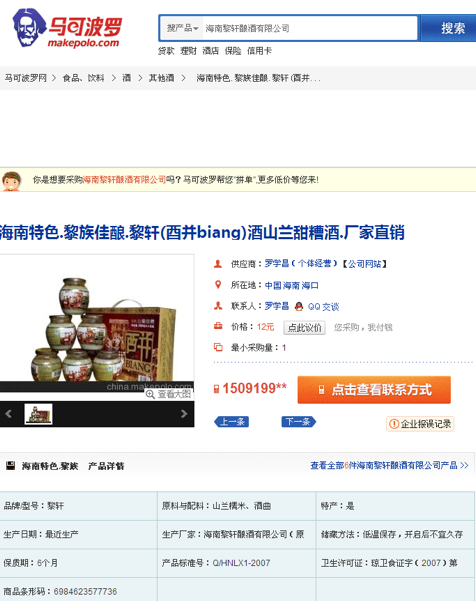Image resolution: width=476 pixels, height=601 pixels.
Task: Click 卫生许可证 cell
Action: pyautogui.click(x=396, y=563)
